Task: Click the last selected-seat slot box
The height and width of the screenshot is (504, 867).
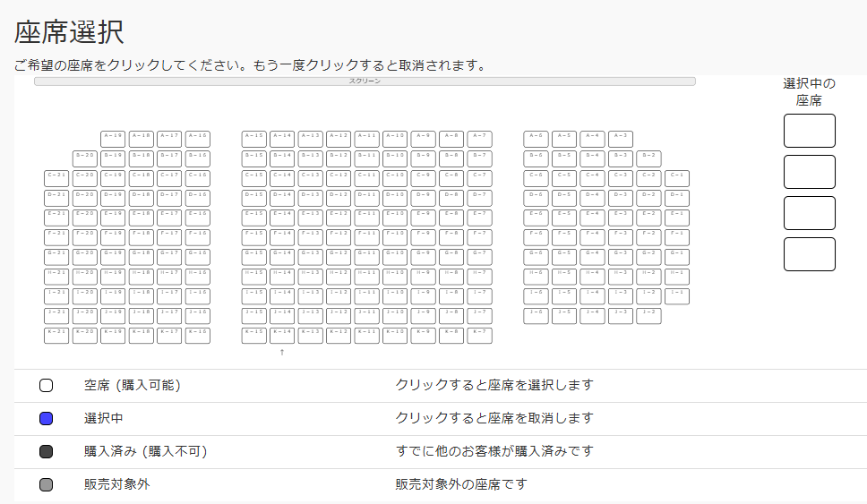Action: 809,254
